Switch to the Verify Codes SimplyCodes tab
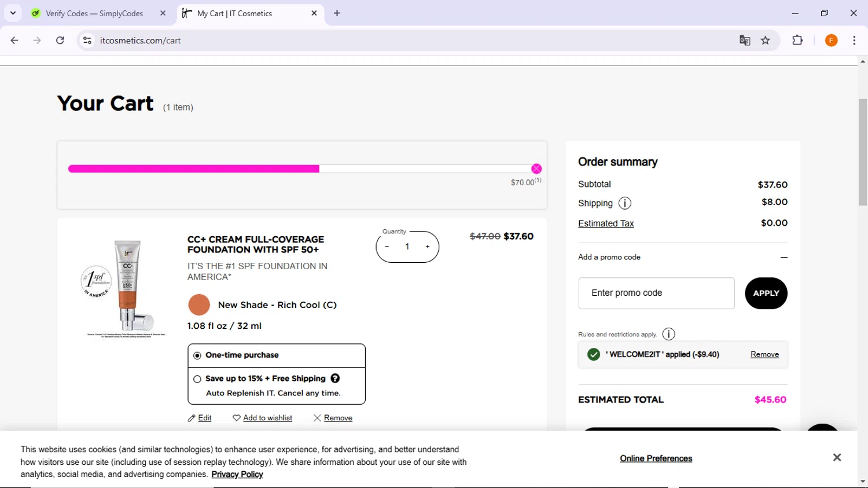The height and width of the screenshot is (488, 868). 94,13
